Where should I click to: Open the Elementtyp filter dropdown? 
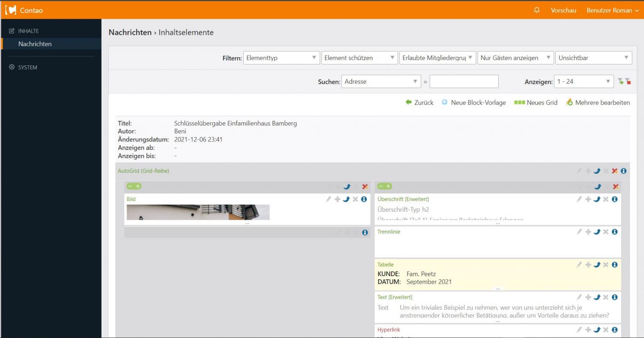[x=281, y=58]
